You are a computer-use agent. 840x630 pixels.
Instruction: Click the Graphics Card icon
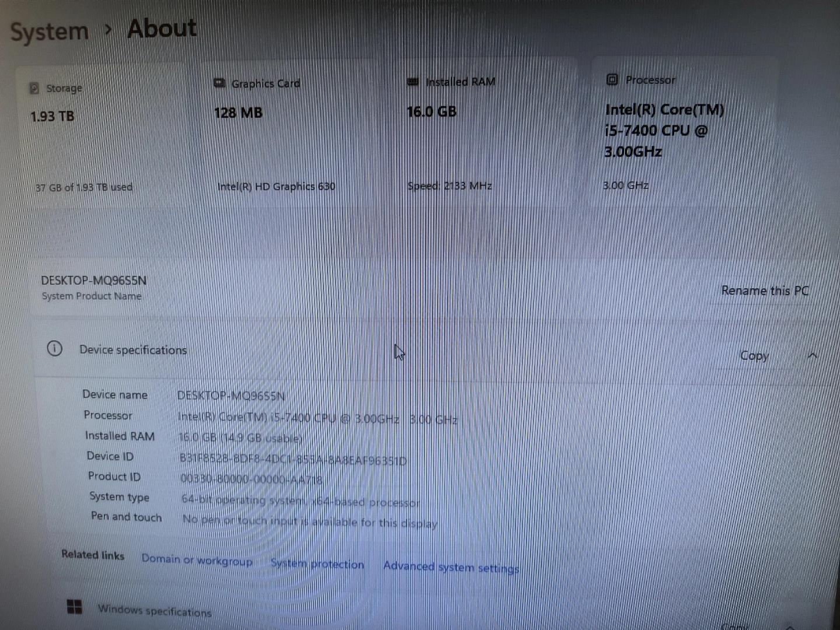(219, 83)
